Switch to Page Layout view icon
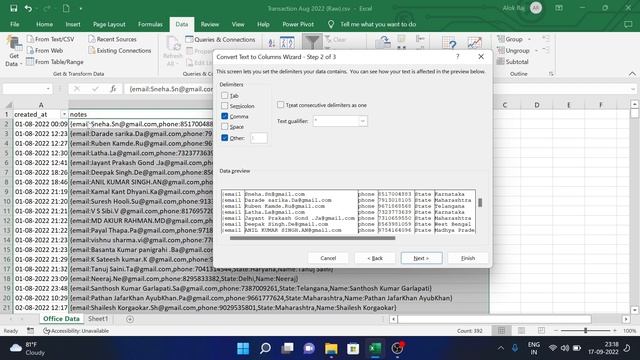 tap(521, 331)
